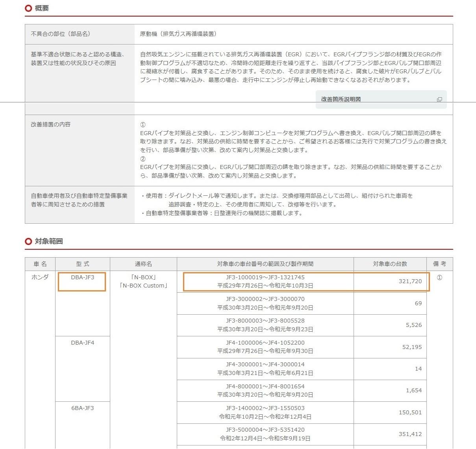Click chassis range JF4-8000001～JF4-8001654
This screenshot has width=476, height=449.
[x=265, y=386]
